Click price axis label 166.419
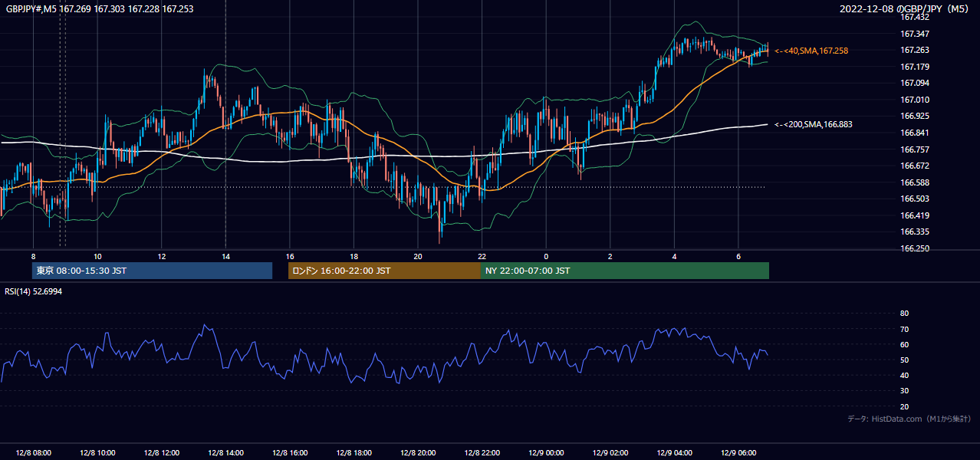Viewport: 980px width, 460px height. pyautogui.click(x=915, y=215)
